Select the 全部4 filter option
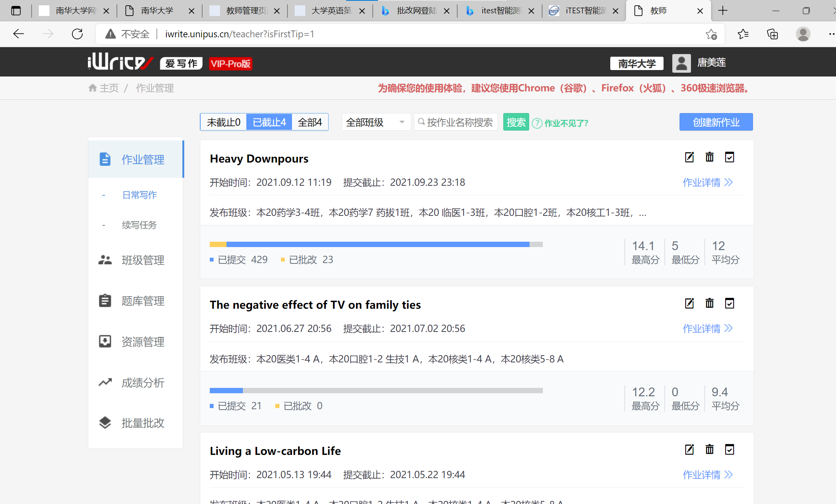 [x=310, y=122]
